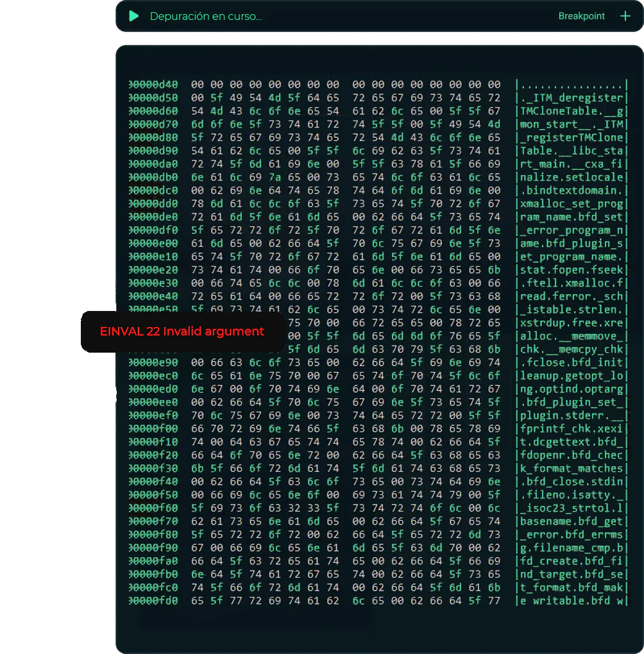
Task: Click the '_isoc23_strtol.l' ASCII entry
Action: 573,508
